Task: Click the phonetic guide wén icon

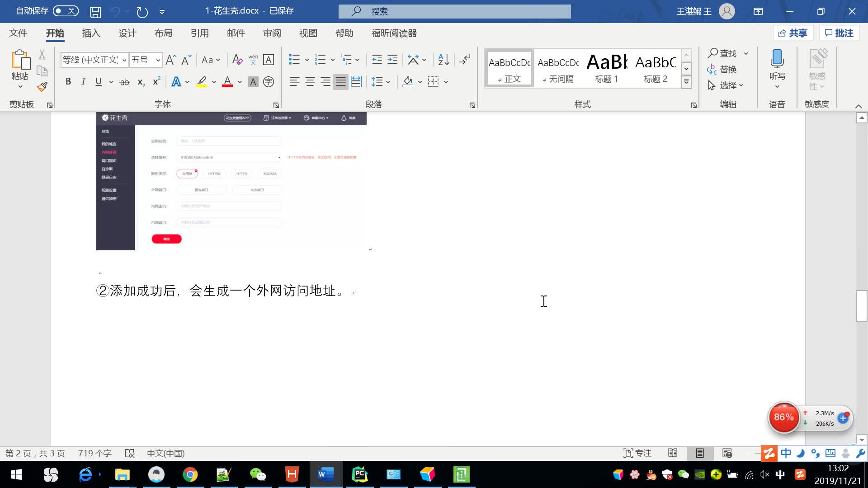Action: (253, 60)
